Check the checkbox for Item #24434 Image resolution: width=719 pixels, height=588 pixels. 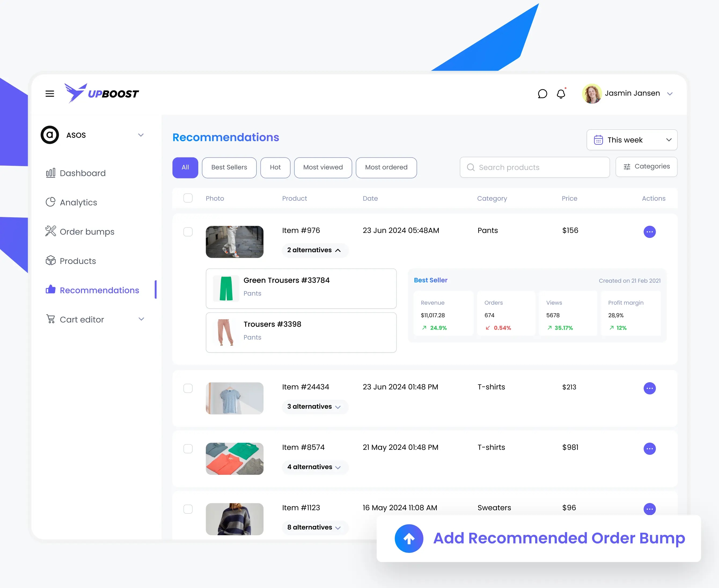click(188, 388)
